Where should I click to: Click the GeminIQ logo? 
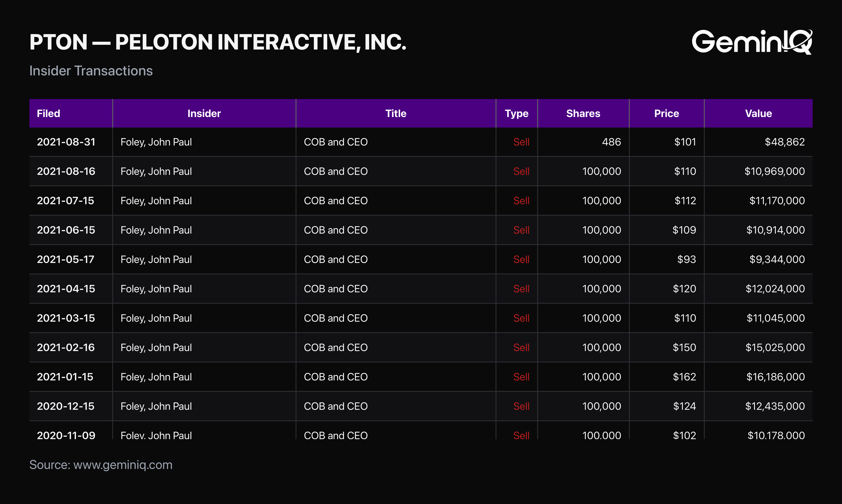[752, 42]
